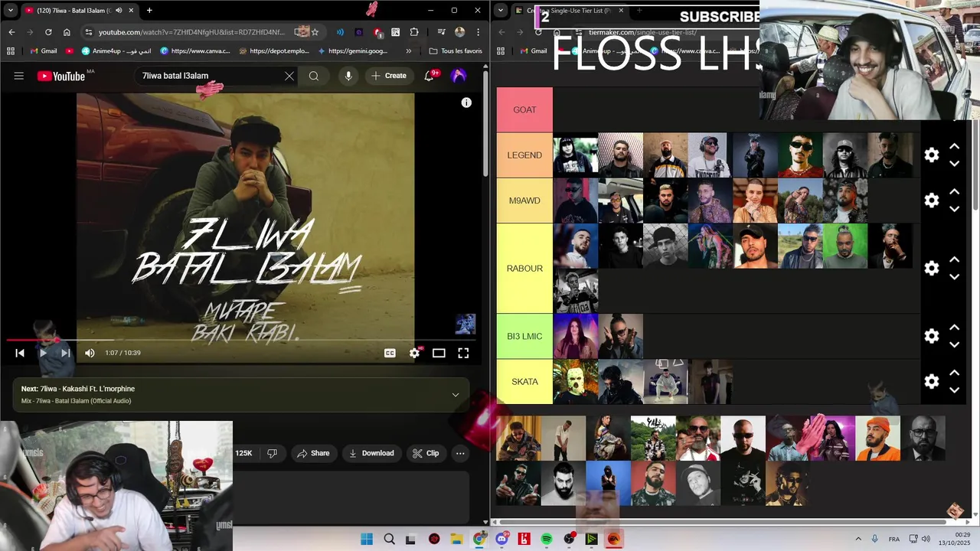Clear the YouTube search text
The width and height of the screenshot is (980, 551).
289,76
